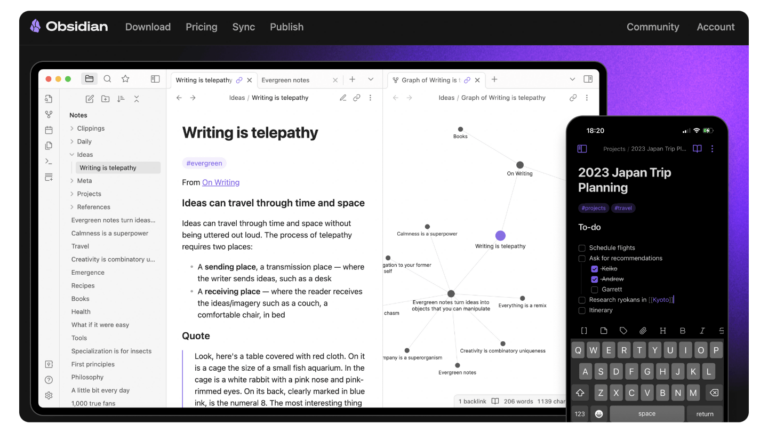This screenshot has width=768, height=432.
Task: Open the Pricing page
Action: click(x=201, y=27)
